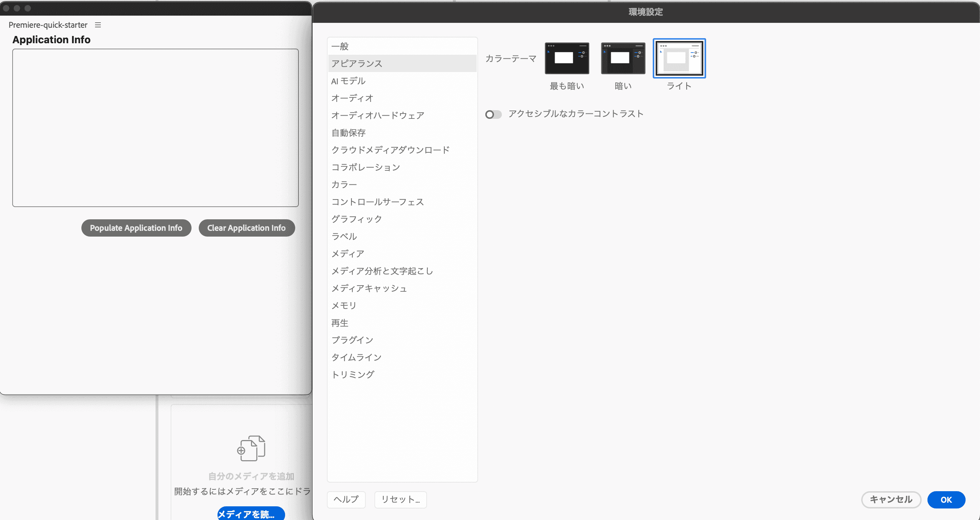Open the Premiere-quick-starter panel menu
The width and height of the screenshot is (980, 520).
[x=98, y=25]
